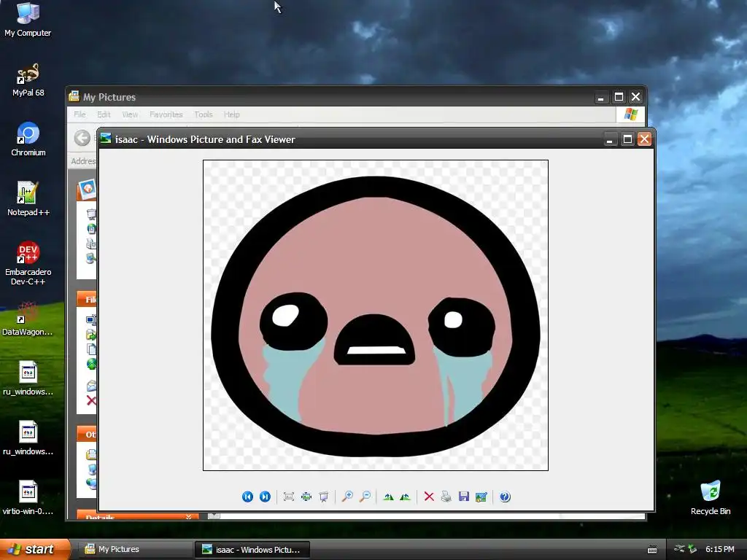Copy image to another location (floppy icon)
The width and height of the screenshot is (747, 560).
464,497
